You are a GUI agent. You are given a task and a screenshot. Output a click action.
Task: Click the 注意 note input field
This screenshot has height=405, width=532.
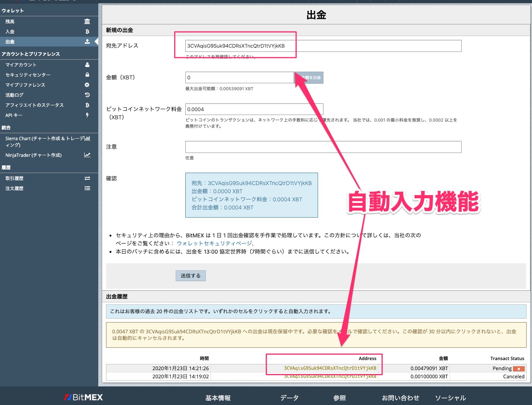click(323, 147)
